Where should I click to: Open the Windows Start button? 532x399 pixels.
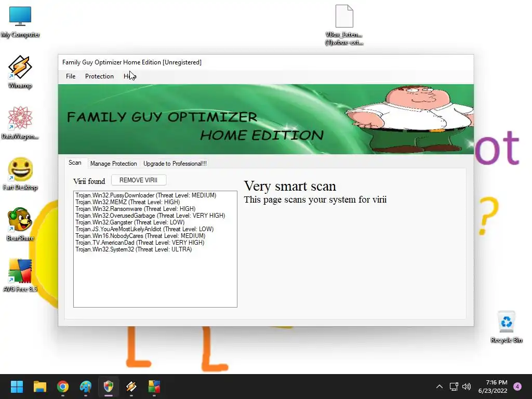pyautogui.click(x=17, y=387)
